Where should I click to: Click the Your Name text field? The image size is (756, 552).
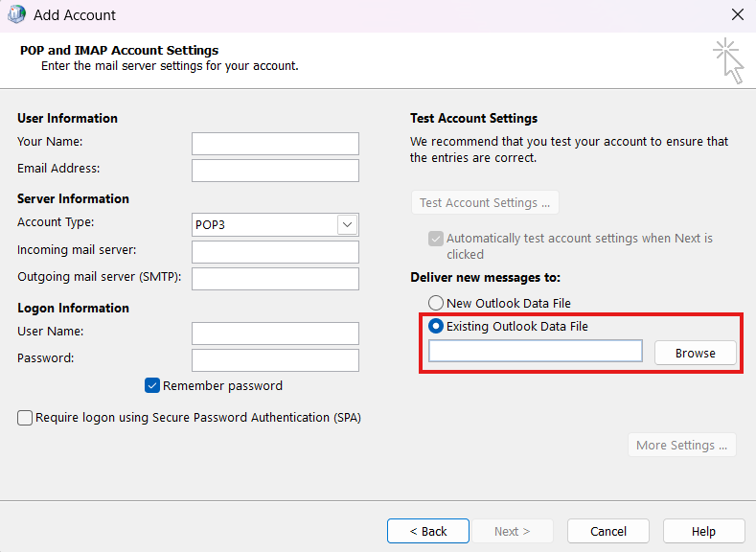pos(275,144)
